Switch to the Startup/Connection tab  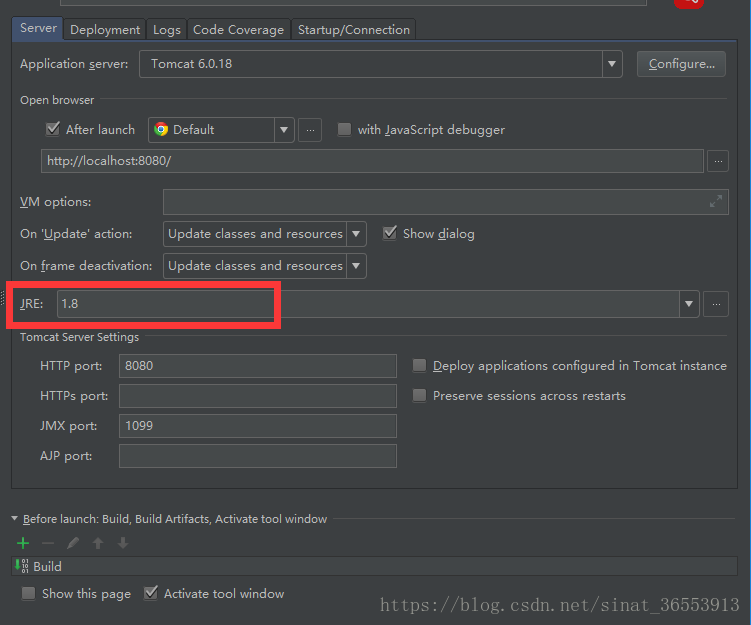(x=354, y=30)
